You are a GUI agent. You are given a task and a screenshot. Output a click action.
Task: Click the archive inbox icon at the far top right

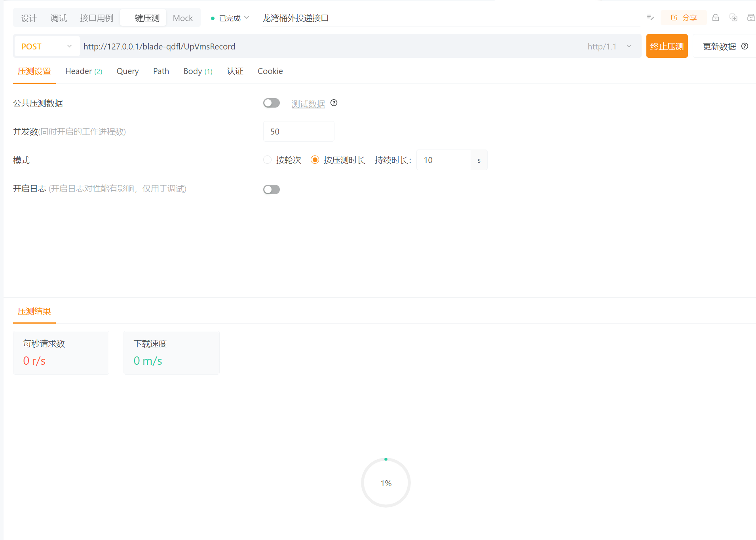pos(751,17)
